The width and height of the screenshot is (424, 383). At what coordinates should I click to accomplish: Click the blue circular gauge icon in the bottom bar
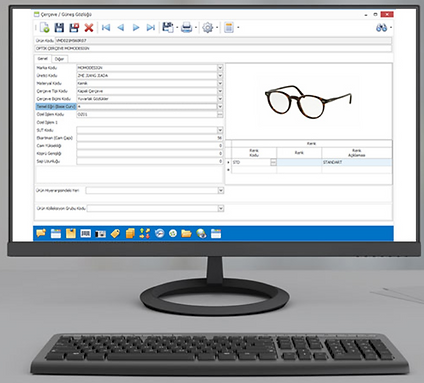160,233
